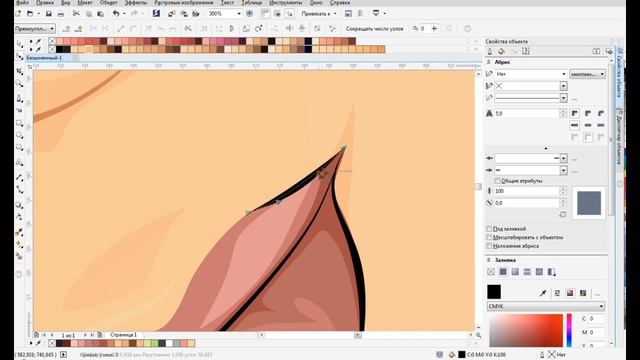
Task: Collapse the Абрис section
Action: point(489,62)
